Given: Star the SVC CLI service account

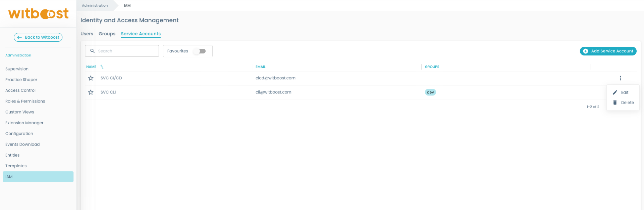Looking at the screenshot, I should tap(91, 92).
